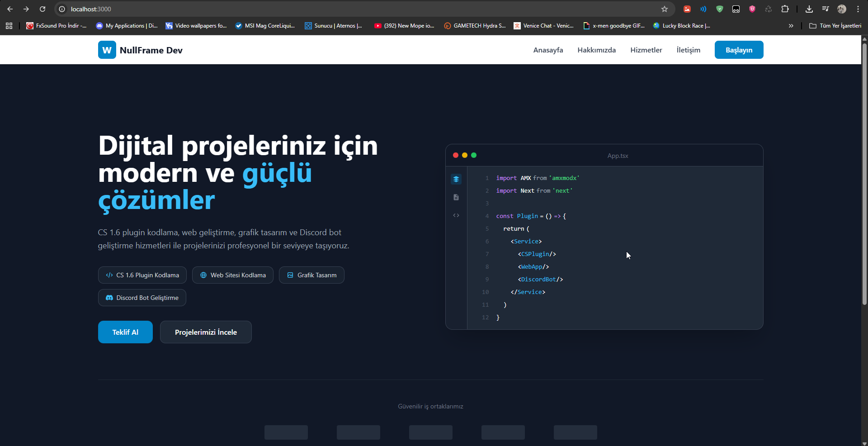
Task: Open Hakkımızda in the navbar
Action: click(597, 50)
